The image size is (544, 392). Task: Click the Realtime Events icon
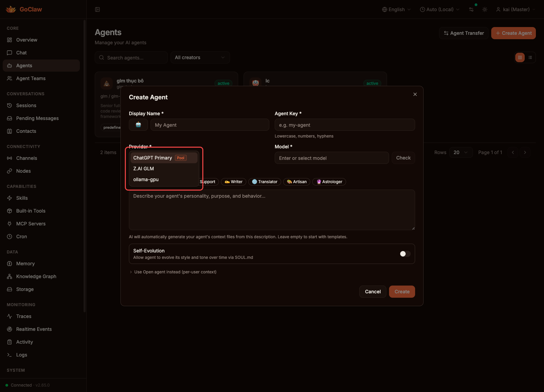pos(9,329)
